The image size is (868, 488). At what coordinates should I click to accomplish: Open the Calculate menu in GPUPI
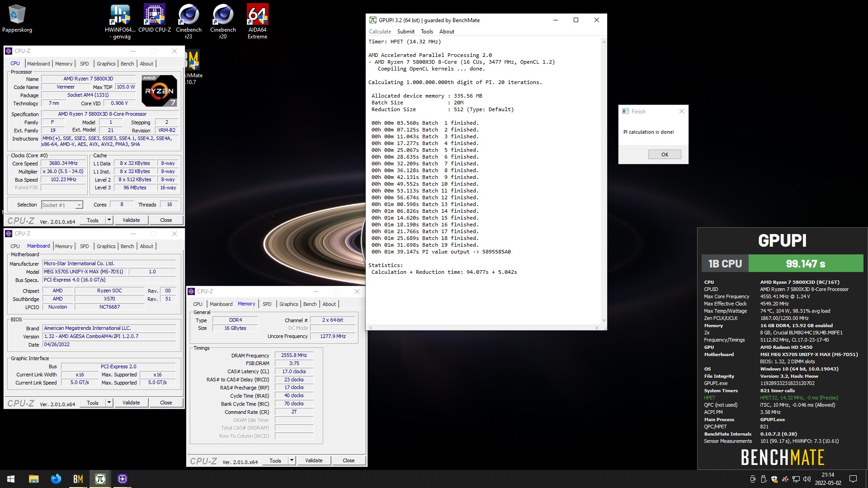[380, 32]
